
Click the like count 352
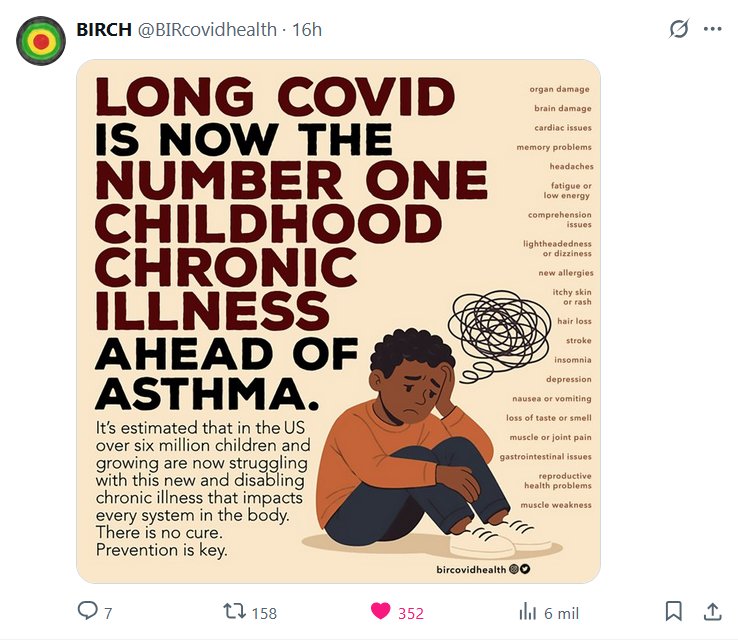click(411, 613)
